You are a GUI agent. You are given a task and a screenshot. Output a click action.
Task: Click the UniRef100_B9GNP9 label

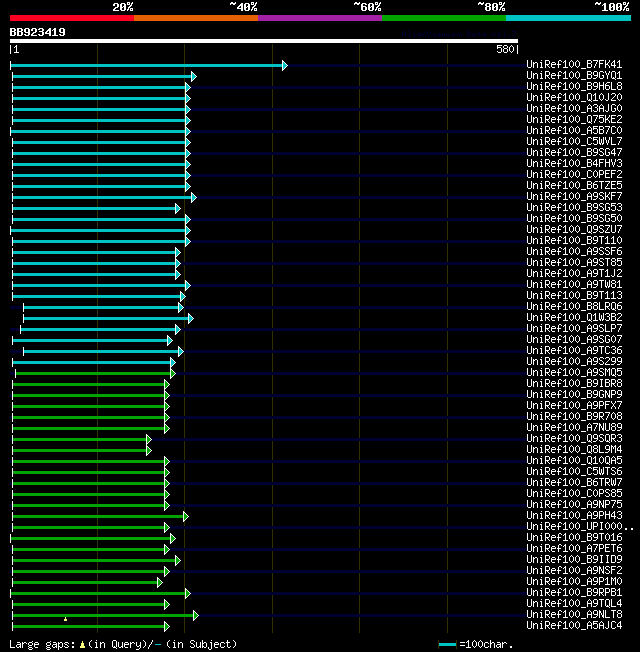tap(574, 394)
